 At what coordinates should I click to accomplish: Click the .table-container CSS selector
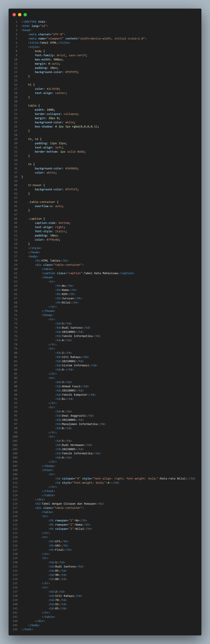(x=42, y=202)
